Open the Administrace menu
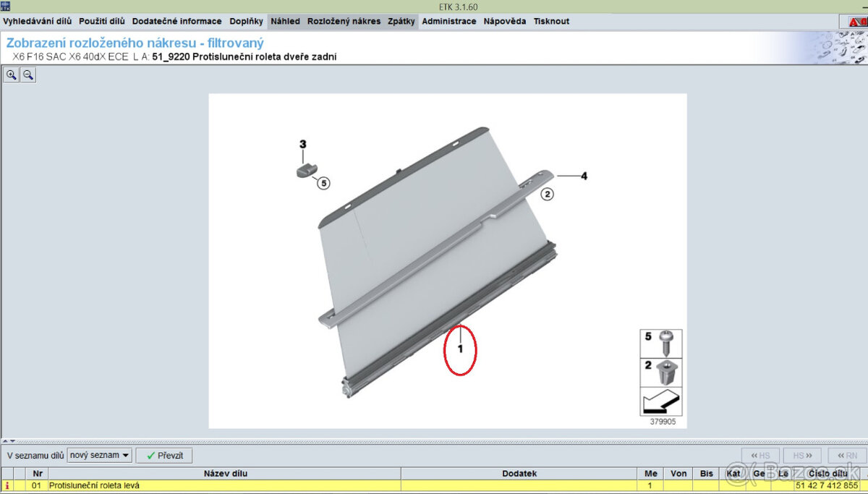This screenshot has height=494, width=868. click(448, 22)
